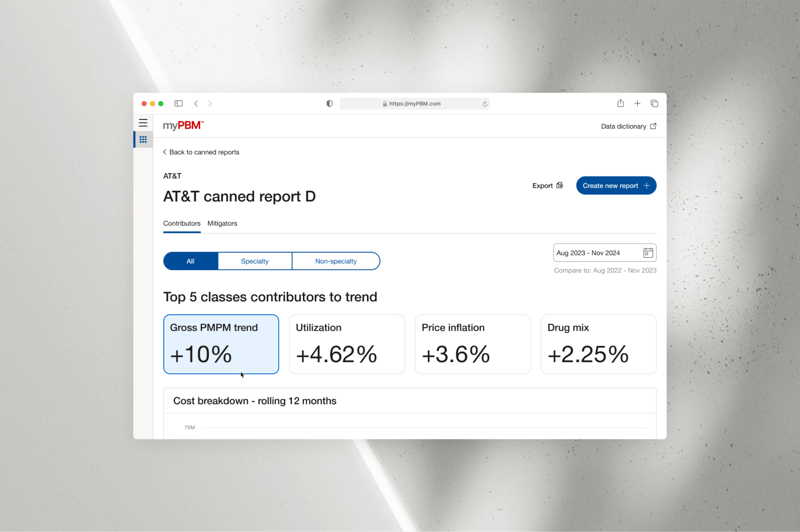Screen dimensions: 800x532
Task: Switch to the Mitigators tab
Action: 222,223
